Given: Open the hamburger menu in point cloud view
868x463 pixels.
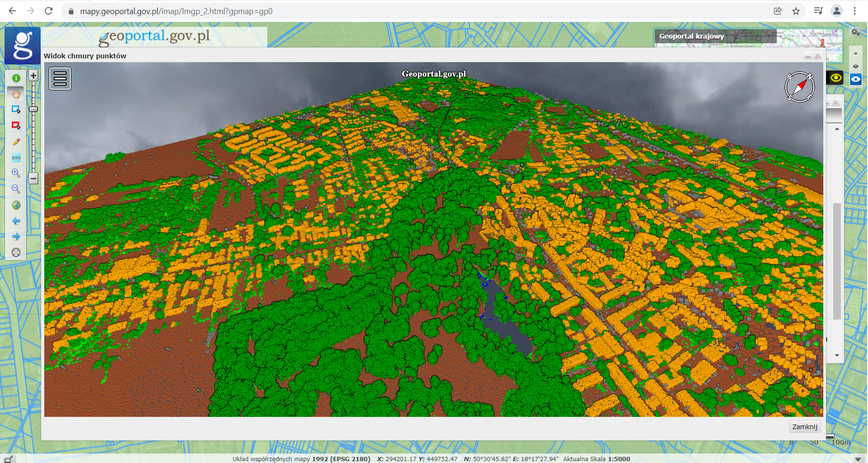Looking at the screenshot, I should (60, 79).
